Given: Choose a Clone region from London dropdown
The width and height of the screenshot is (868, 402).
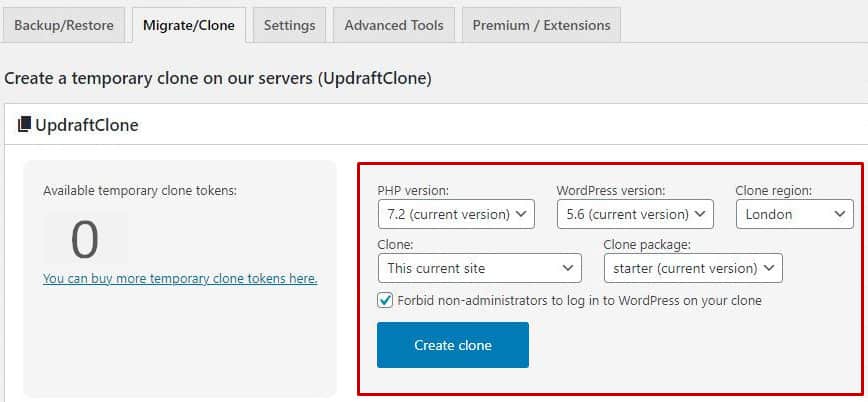Looking at the screenshot, I should pos(795,214).
